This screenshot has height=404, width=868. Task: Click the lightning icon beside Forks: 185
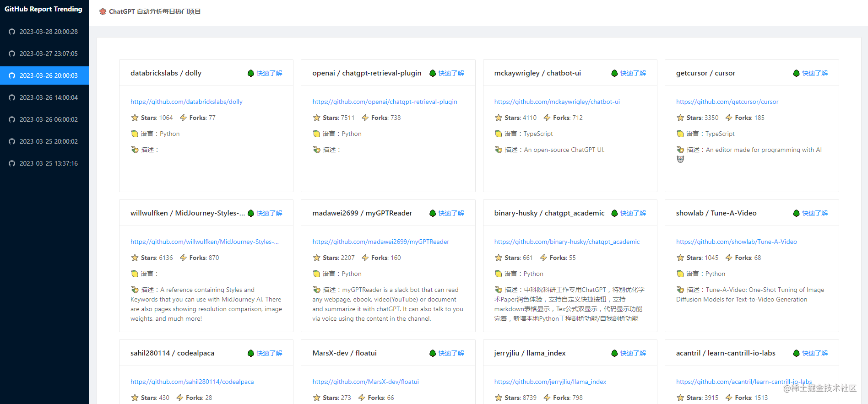coord(729,118)
